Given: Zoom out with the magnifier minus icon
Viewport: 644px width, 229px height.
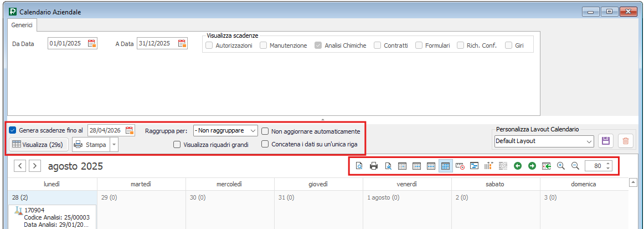Looking at the screenshot, I should tap(575, 166).
